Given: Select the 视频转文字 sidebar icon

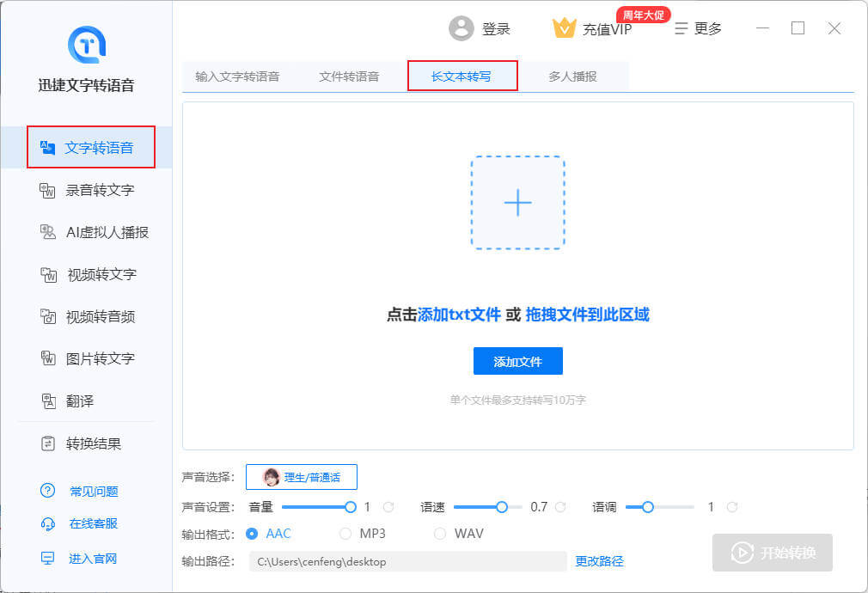Looking at the screenshot, I should [x=48, y=275].
